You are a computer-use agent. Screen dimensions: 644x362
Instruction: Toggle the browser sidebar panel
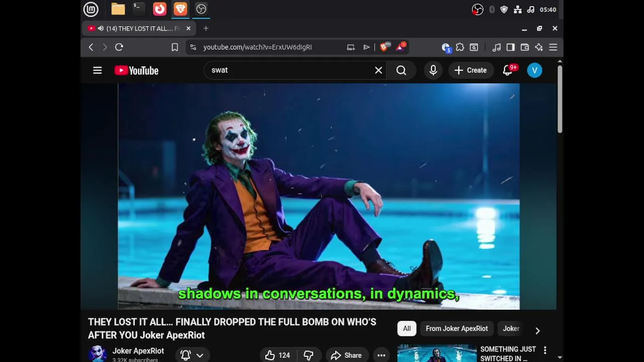tap(511, 47)
